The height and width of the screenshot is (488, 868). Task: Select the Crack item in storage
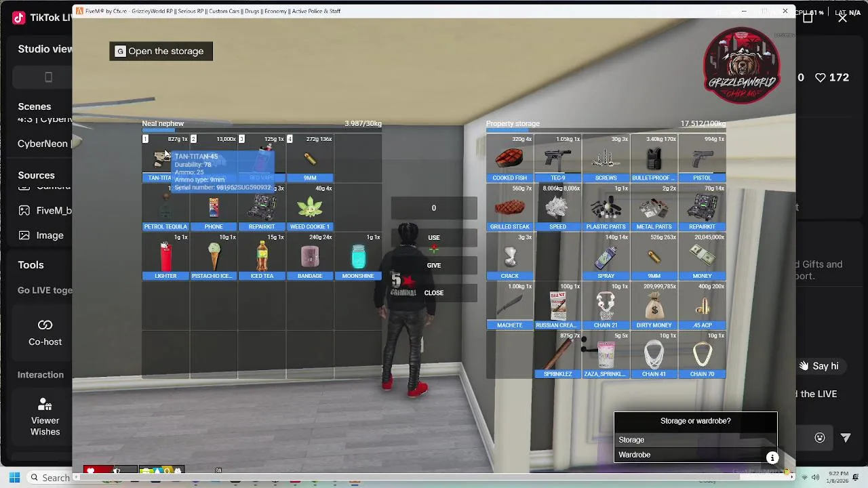509,257
